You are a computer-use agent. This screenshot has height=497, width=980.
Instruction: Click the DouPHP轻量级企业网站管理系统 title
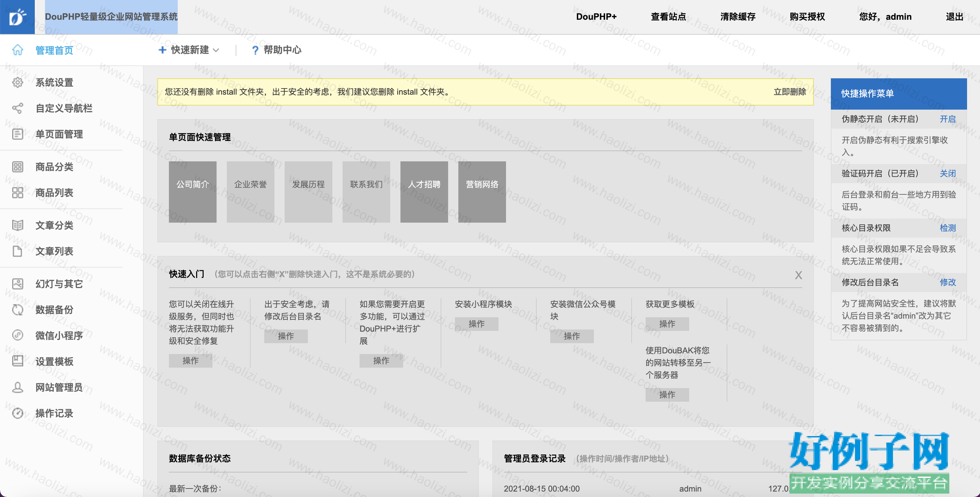click(x=111, y=17)
